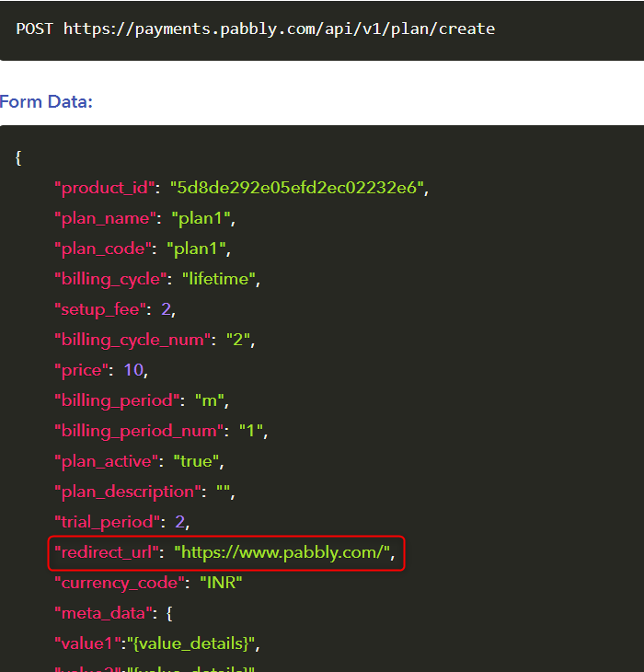Viewport: 644px width, 672px height.
Task: Click the "currency_code" key
Action: pos(120,584)
